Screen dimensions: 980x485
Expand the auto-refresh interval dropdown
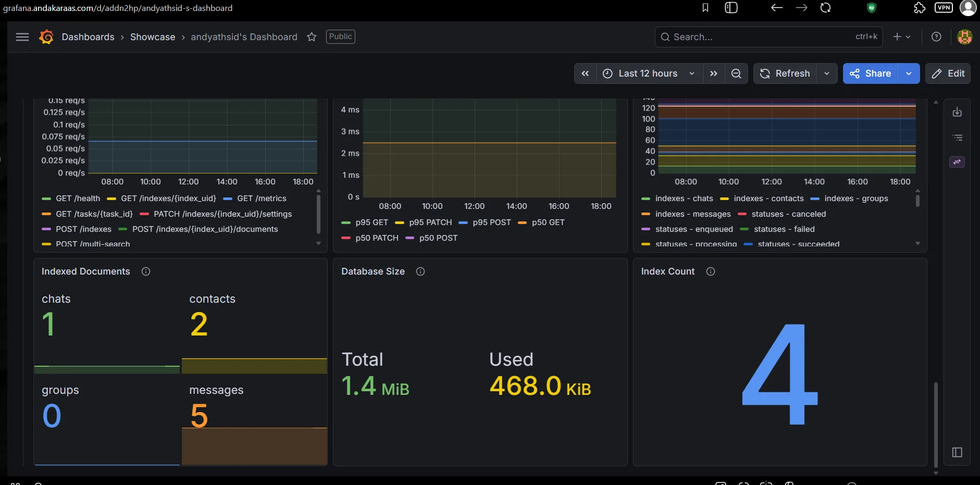[827, 73]
